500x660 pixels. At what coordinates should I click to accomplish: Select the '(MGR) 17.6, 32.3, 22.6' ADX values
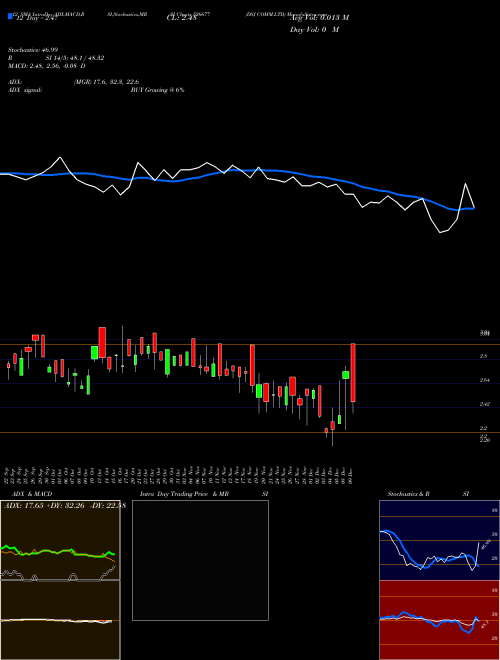click(106, 82)
